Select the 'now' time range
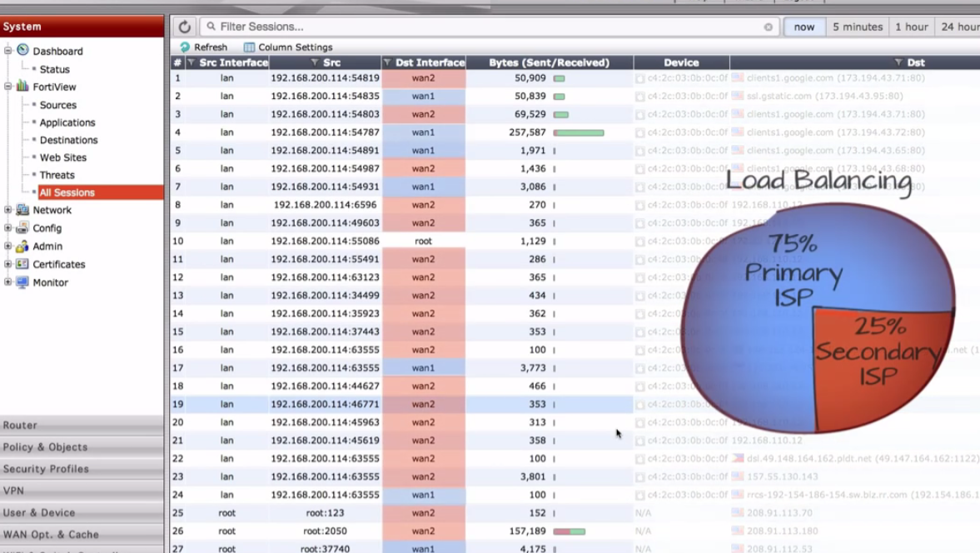Viewport: 980px width, 553px height. [x=803, y=27]
